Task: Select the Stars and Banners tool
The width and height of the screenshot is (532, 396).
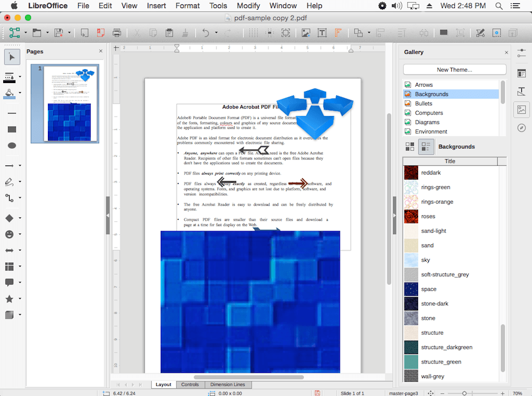Action: click(x=9, y=299)
